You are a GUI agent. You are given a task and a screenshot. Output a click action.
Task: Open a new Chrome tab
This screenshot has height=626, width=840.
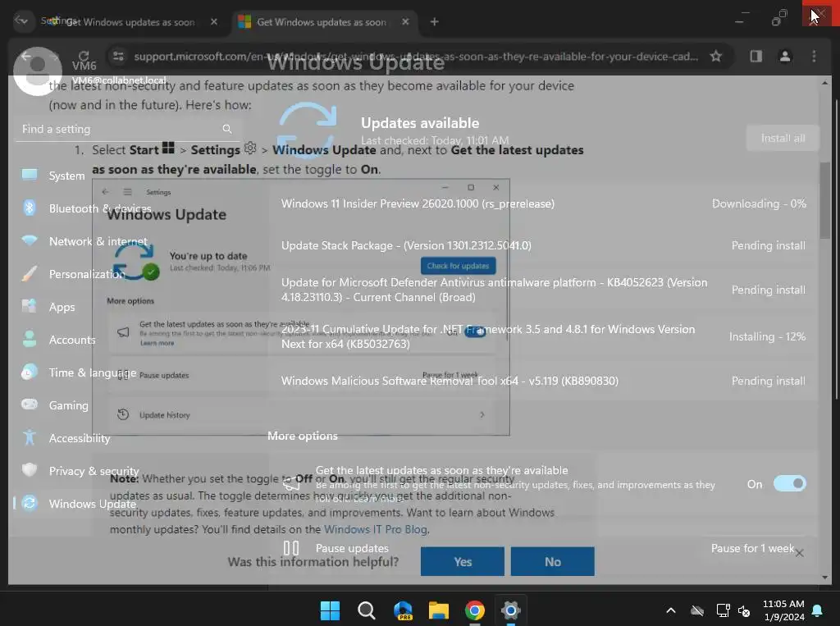pos(435,21)
